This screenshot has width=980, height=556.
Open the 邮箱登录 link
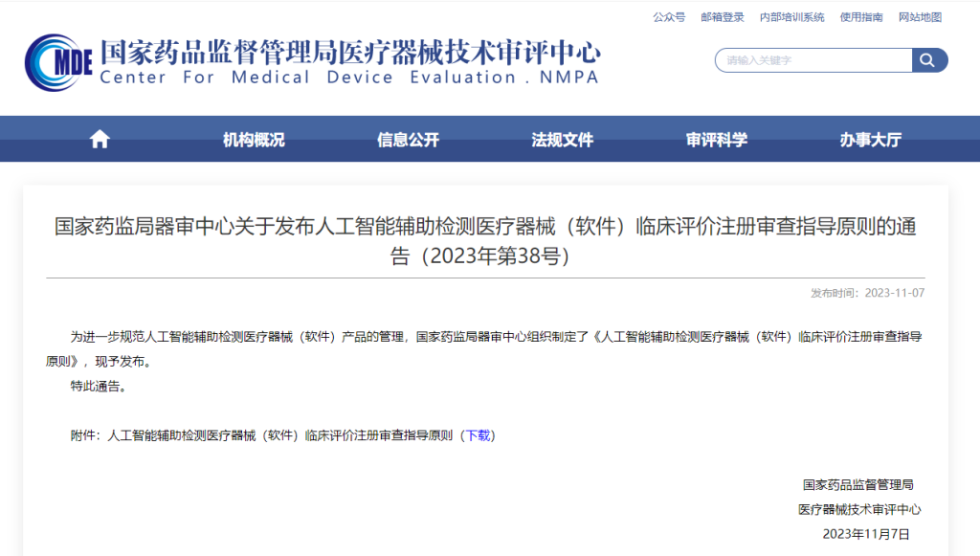tap(723, 17)
